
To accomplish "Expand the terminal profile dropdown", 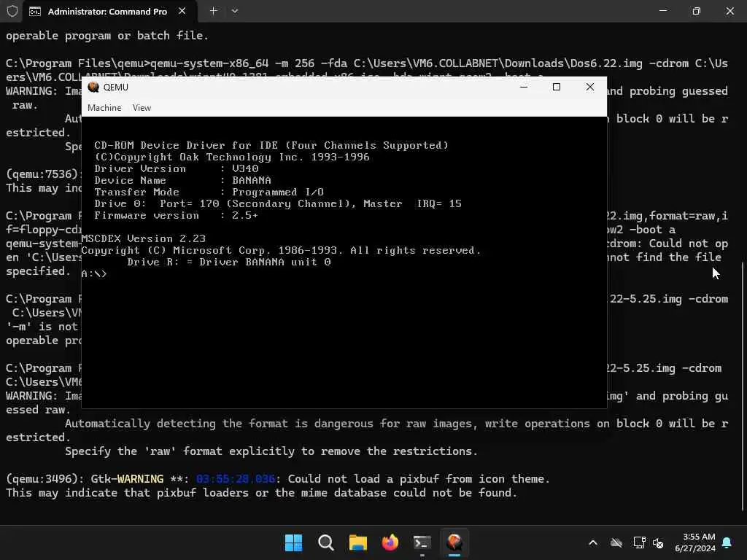I will (x=235, y=11).
